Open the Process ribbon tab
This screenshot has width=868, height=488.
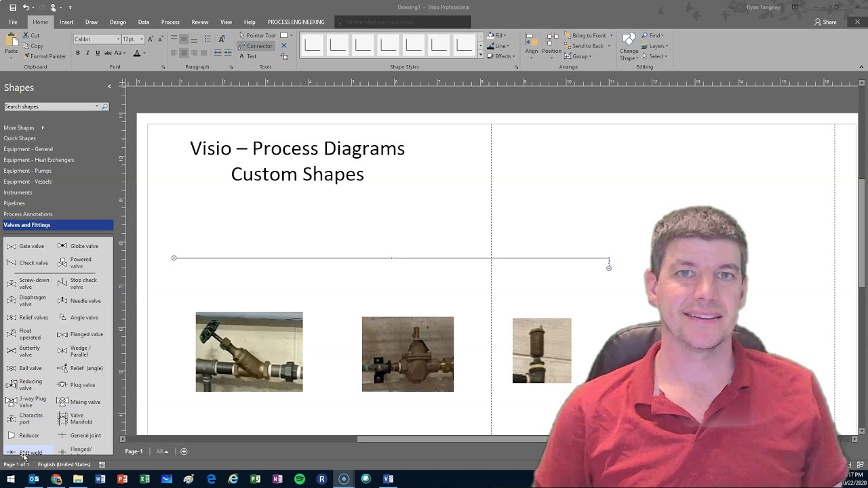click(170, 22)
